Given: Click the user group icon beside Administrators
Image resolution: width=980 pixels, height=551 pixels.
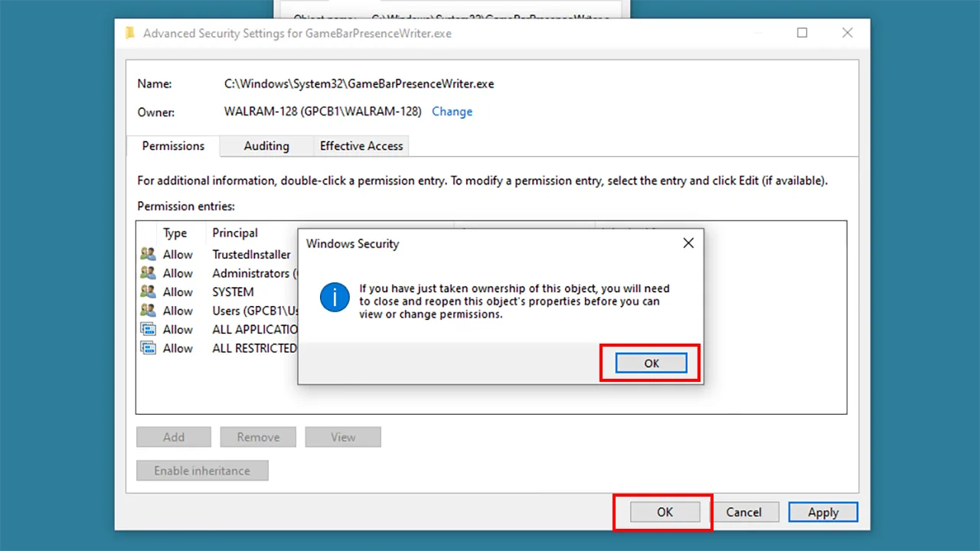Looking at the screenshot, I should pos(148,273).
